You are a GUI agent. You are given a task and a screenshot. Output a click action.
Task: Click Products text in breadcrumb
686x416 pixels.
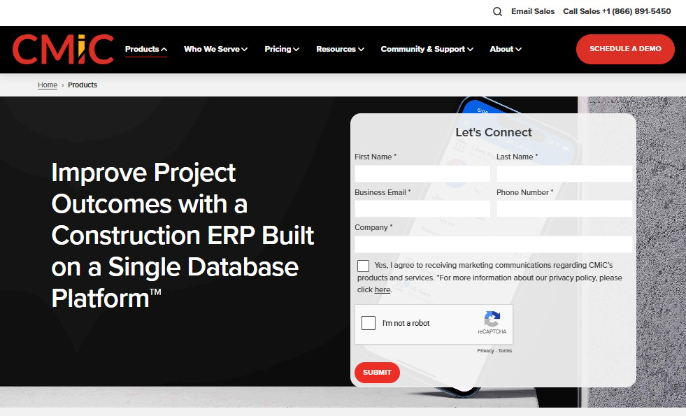tap(82, 85)
